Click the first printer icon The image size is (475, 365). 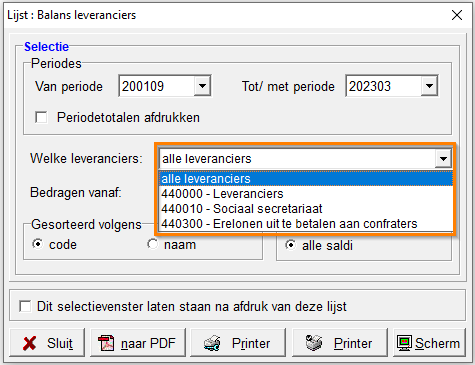[212, 343]
